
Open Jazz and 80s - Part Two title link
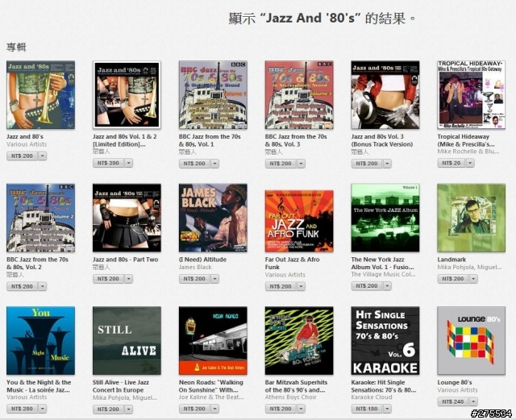click(x=126, y=260)
